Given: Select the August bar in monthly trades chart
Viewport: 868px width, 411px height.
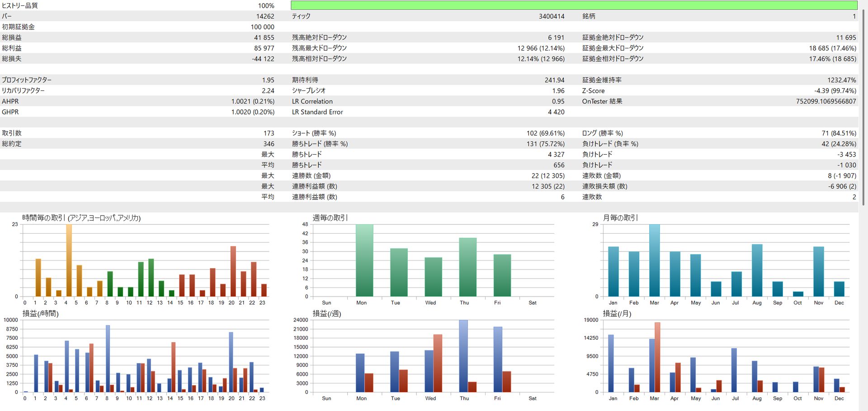Looking at the screenshot, I should click(x=757, y=270).
